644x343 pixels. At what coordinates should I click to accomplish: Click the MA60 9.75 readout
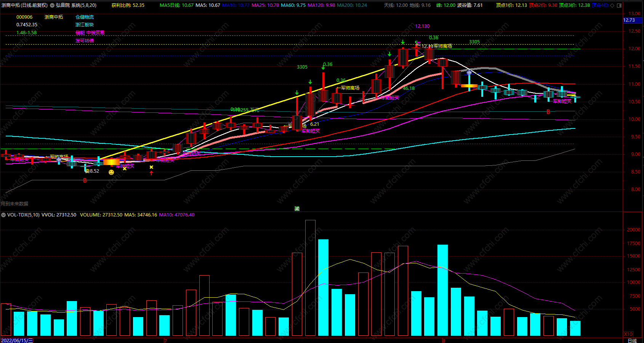click(x=293, y=5)
